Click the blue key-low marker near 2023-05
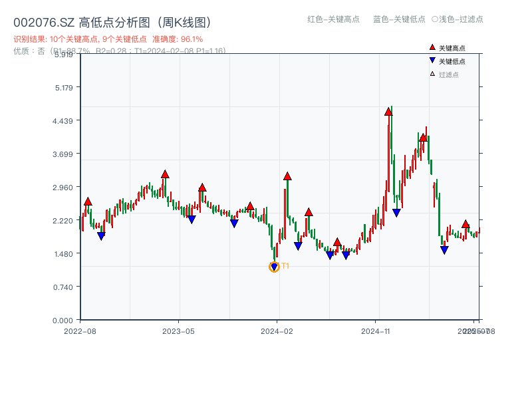This screenshot has width=532, height=399. (192, 219)
